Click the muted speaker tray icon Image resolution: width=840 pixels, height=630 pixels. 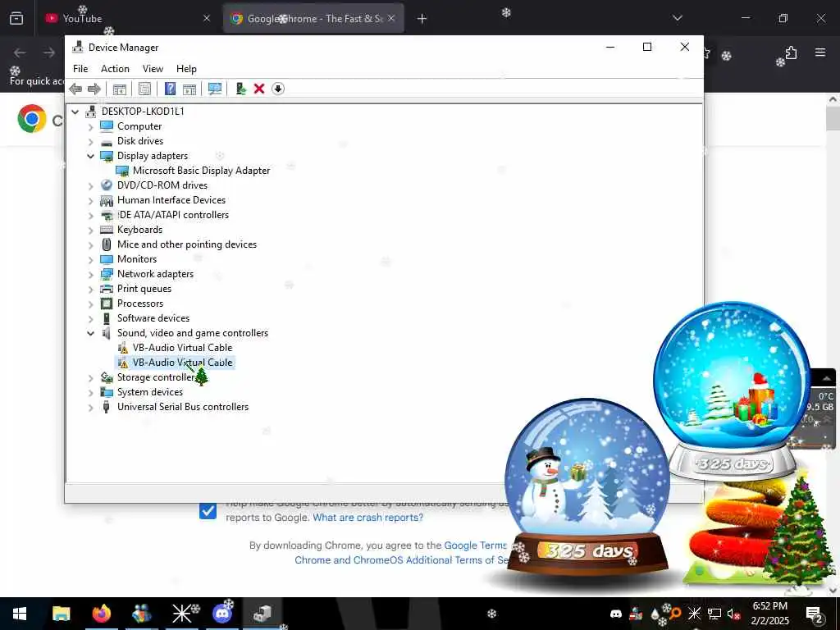[x=733, y=614]
